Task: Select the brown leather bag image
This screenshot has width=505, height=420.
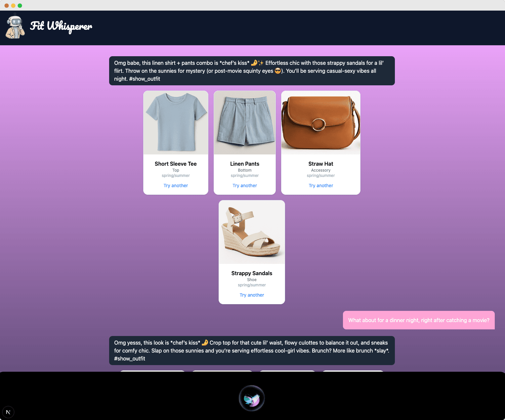Action: point(321,123)
